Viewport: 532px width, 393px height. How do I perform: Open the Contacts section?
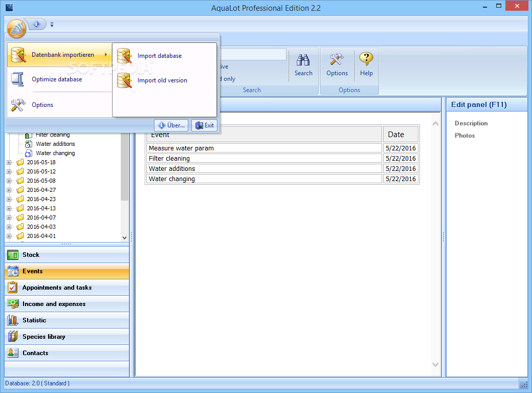click(x=67, y=353)
